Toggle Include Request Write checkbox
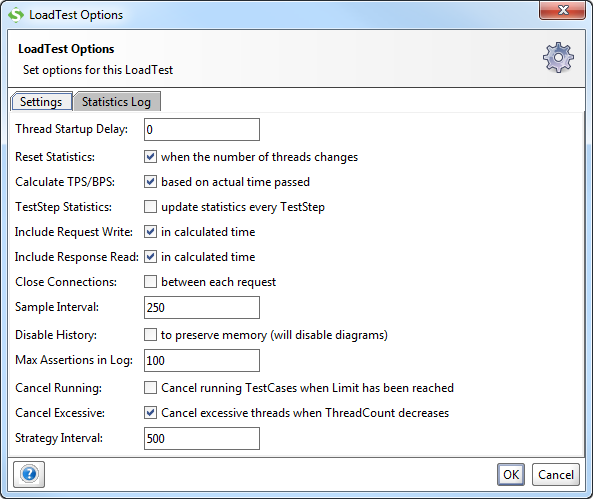Viewport: 593px width, 499px height. point(151,232)
